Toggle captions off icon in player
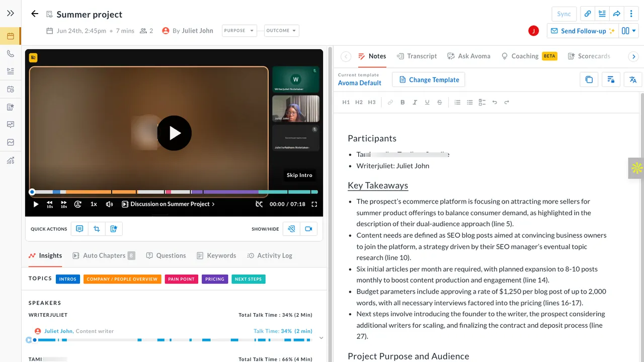 259,204
